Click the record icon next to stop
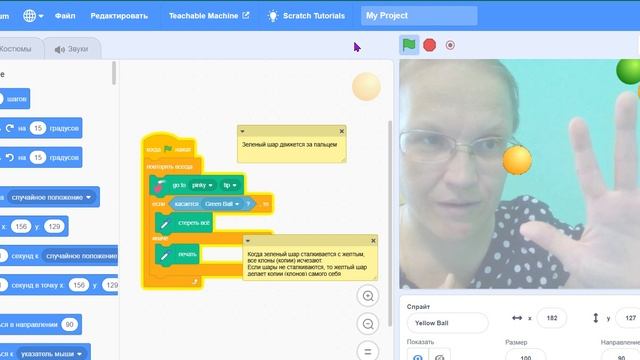 pyautogui.click(x=450, y=45)
